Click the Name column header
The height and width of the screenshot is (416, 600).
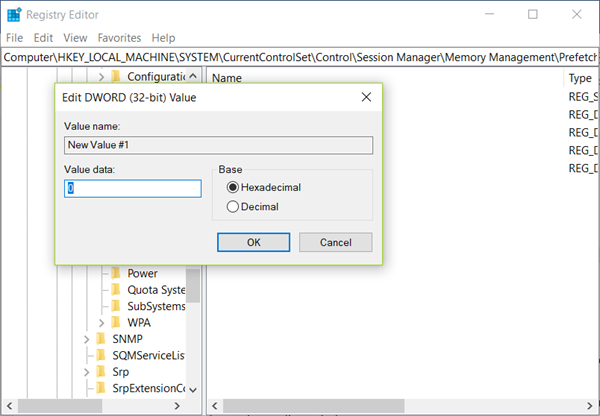[x=227, y=78]
